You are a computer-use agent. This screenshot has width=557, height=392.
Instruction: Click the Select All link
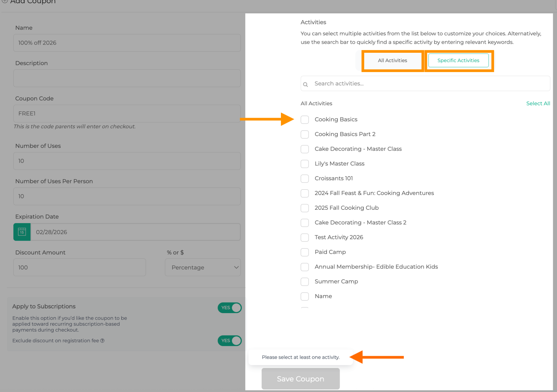click(x=538, y=103)
